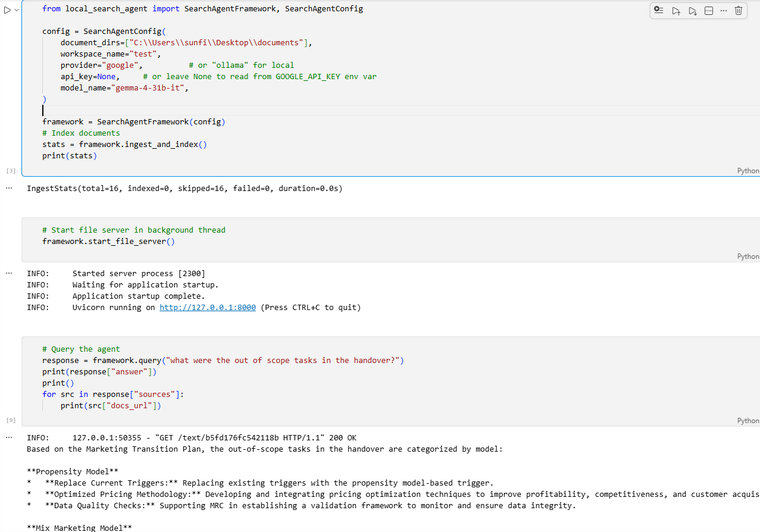
Task: Click the workspace_name="test" line
Action: click(x=111, y=54)
